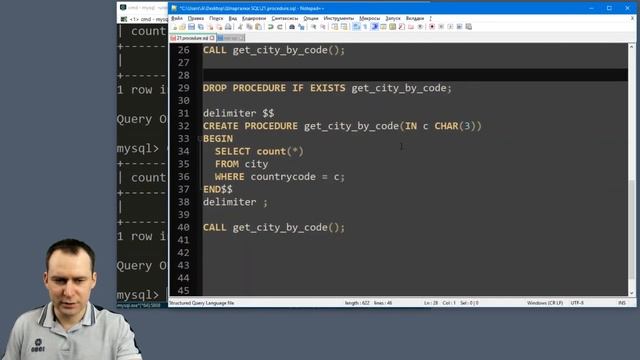Open the Инструменты menu

click(x=339, y=18)
